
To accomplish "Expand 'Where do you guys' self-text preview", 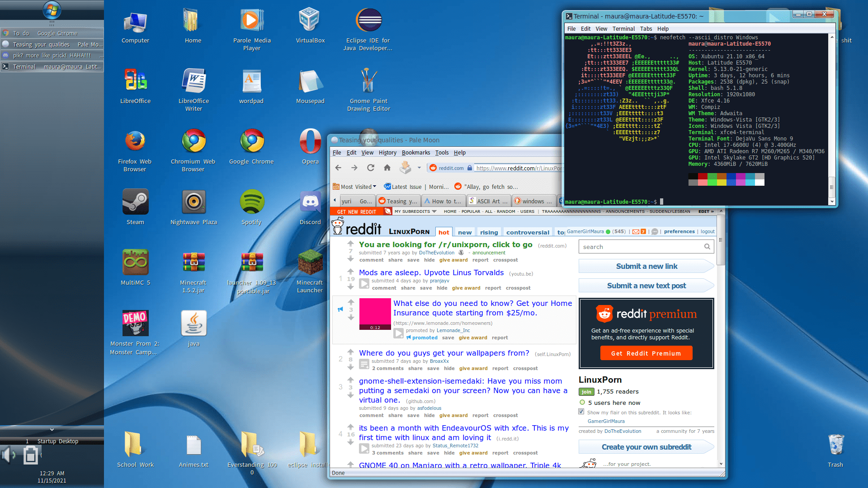I will point(364,364).
